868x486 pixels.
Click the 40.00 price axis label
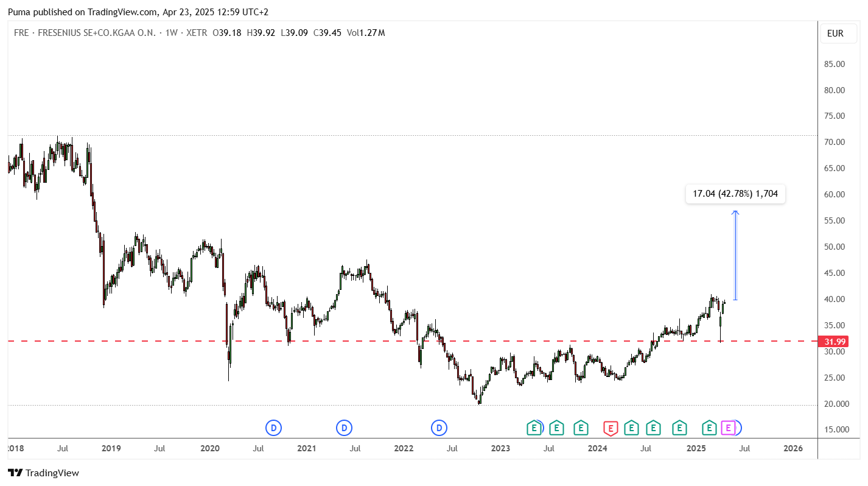coord(835,300)
